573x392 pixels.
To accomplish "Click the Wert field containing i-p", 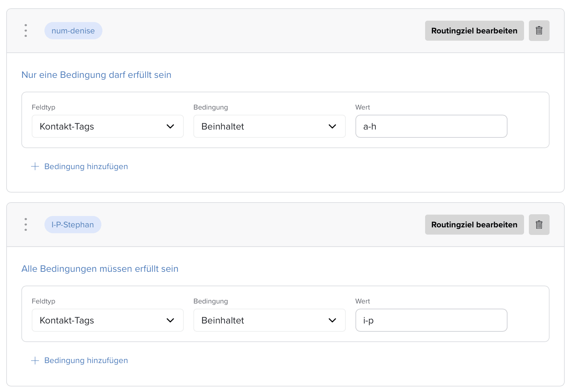I will coord(431,320).
